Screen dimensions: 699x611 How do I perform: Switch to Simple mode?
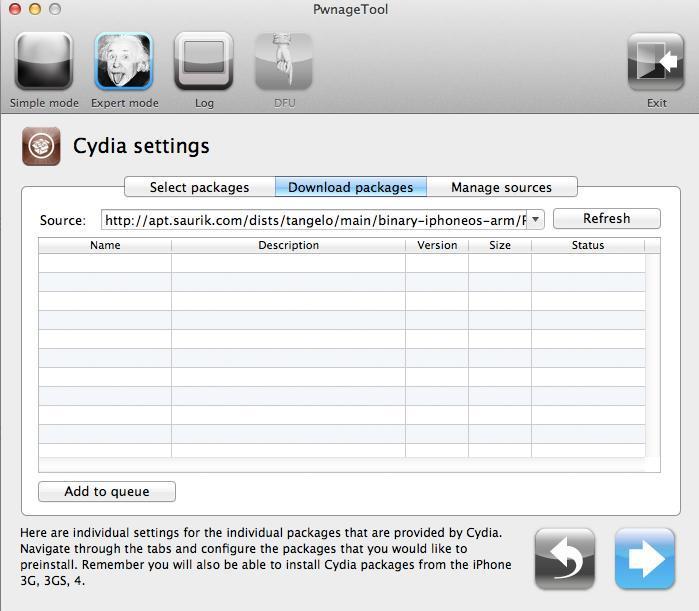(x=43, y=62)
